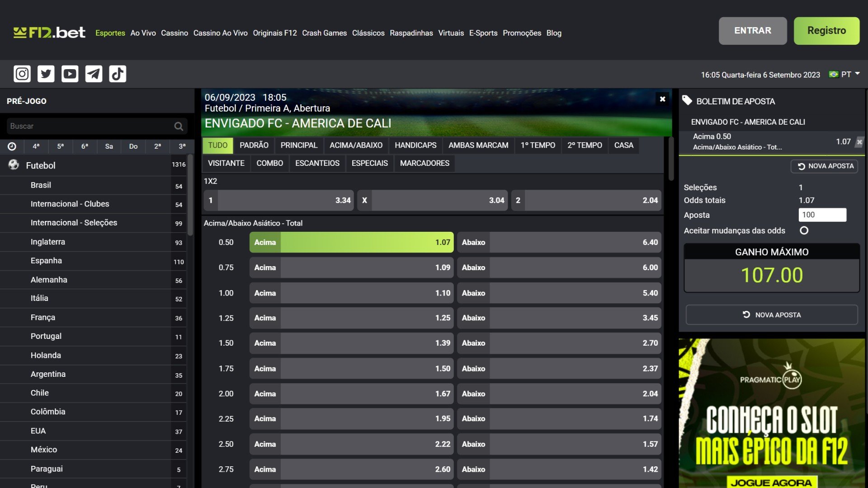Open the Cassino Ao Vivo menu item
The height and width of the screenshot is (488, 868).
coord(221,33)
